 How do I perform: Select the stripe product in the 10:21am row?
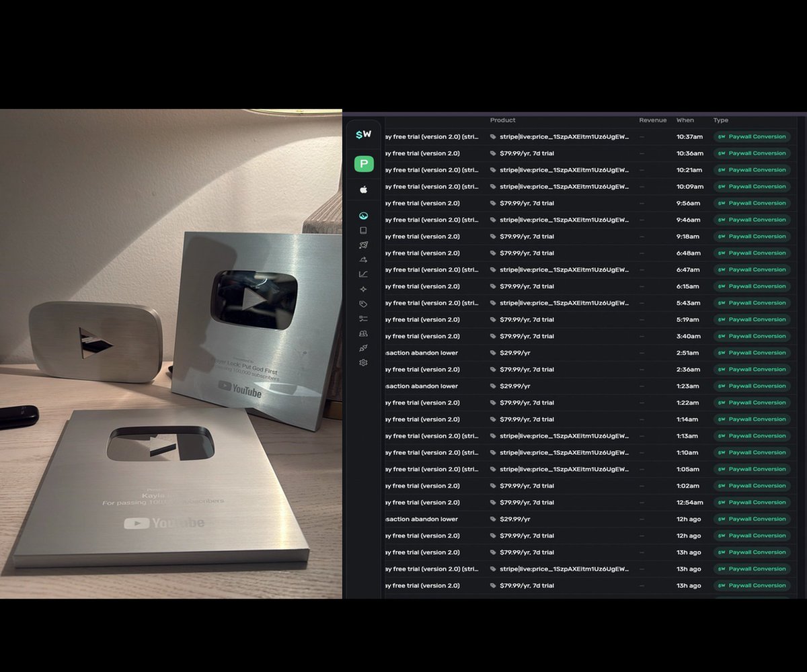click(564, 170)
